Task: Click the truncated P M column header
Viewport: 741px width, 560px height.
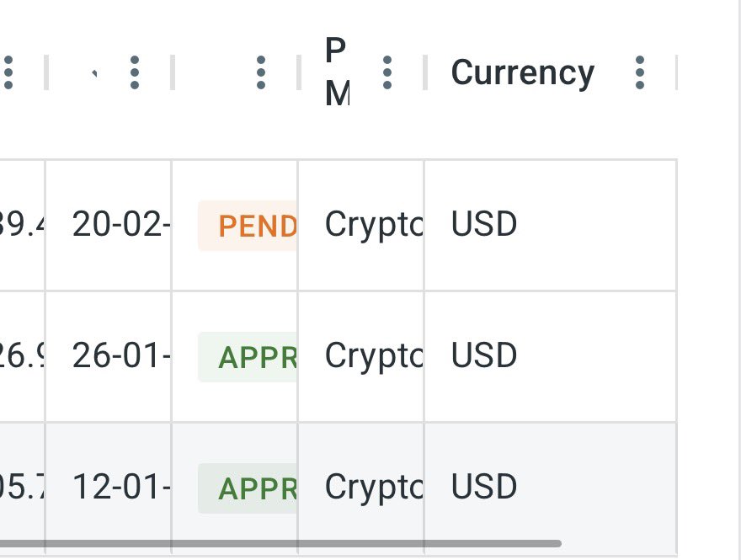Action: pos(337,72)
